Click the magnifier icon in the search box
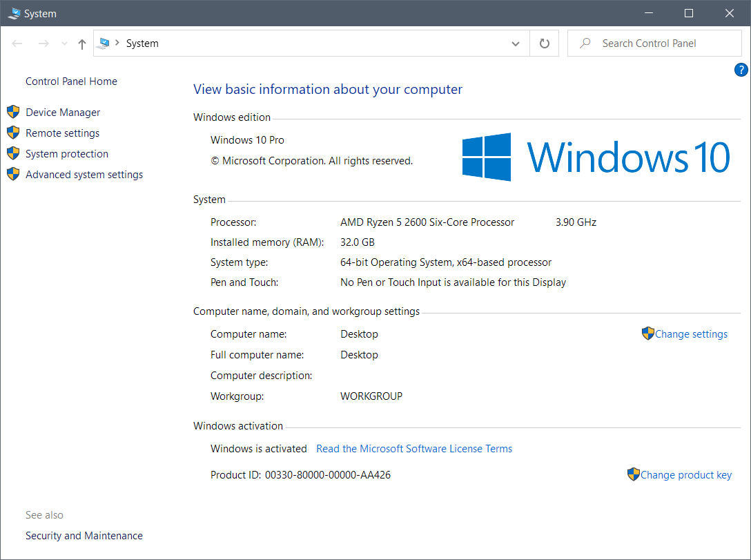Image resolution: width=751 pixels, height=560 pixels. pos(585,43)
